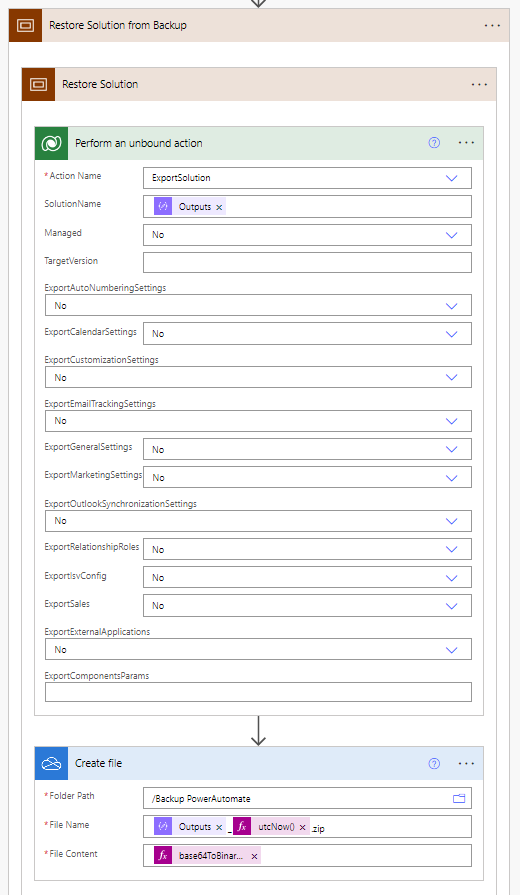
Task: Remove the Outputs token from File Name
Action: point(219,827)
